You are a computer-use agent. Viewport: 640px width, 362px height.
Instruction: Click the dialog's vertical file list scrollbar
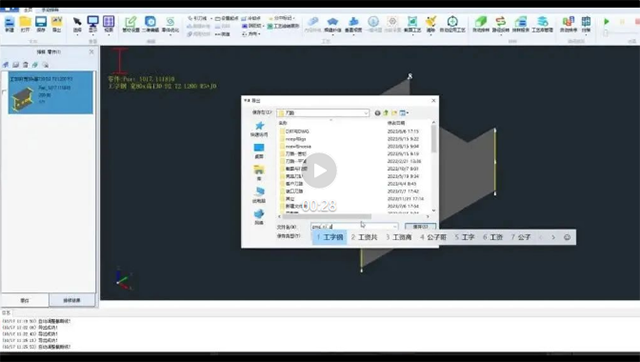433,167
